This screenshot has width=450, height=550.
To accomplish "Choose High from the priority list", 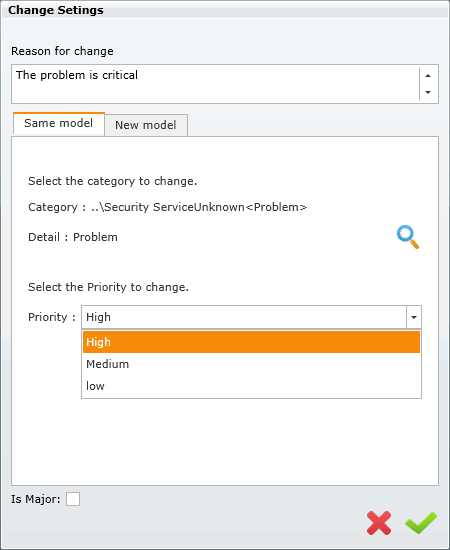I will [x=251, y=342].
